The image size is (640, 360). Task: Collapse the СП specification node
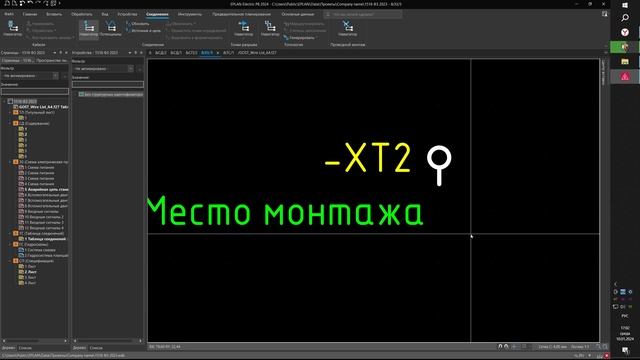10,261
